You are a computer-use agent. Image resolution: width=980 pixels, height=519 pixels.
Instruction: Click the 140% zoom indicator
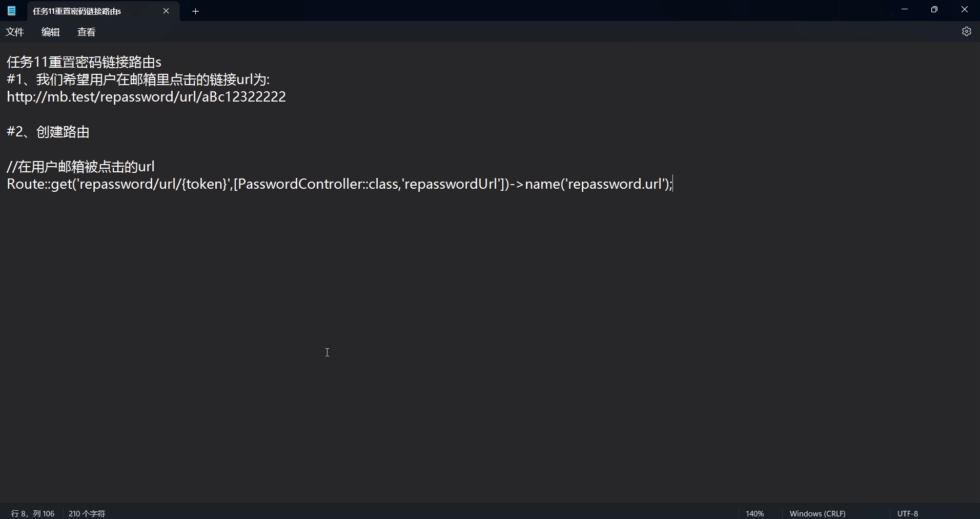754,513
